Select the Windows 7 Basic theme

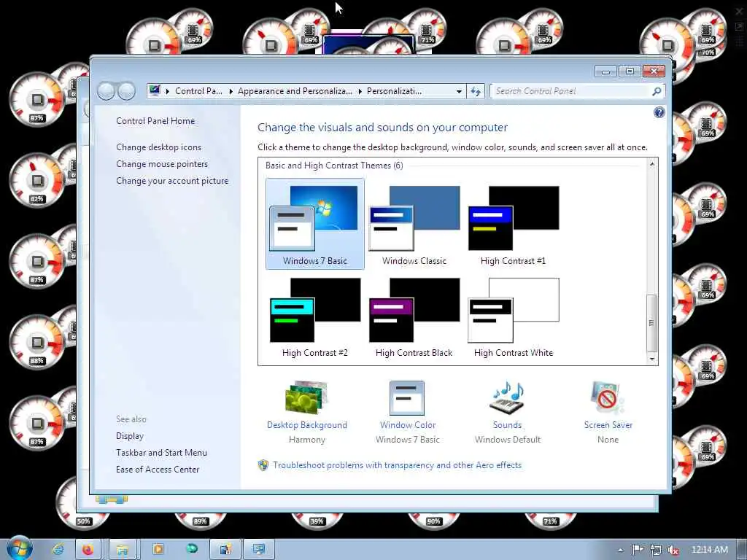coord(315,224)
